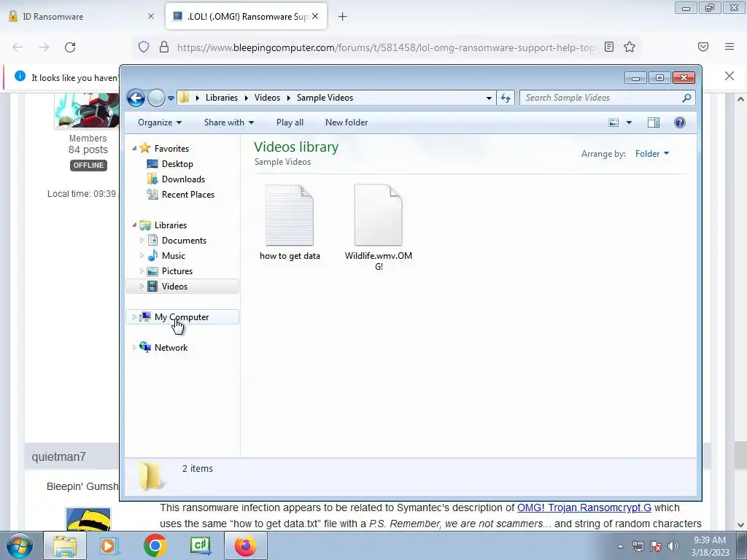The width and height of the screenshot is (747, 560).
Task: Launch Chrome from the taskbar
Action: 155,545
